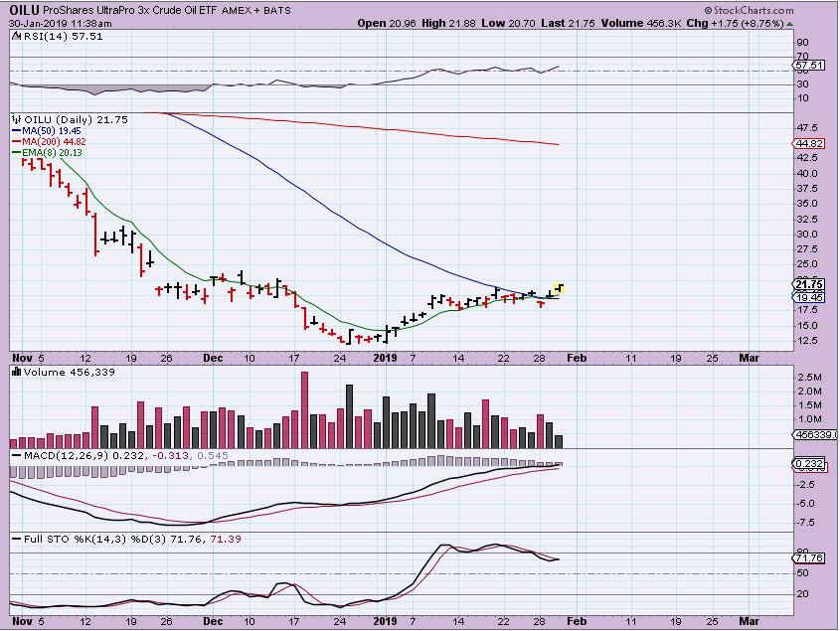The height and width of the screenshot is (631, 840).
Task: Click the Feb label on the bottom date axis
Action: coord(577,621)
